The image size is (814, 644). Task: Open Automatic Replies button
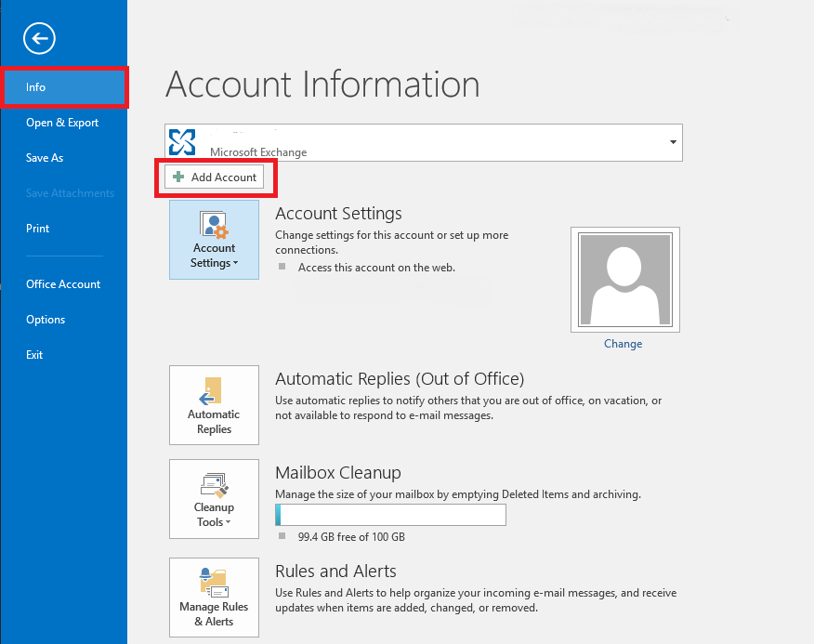[214, 405]
